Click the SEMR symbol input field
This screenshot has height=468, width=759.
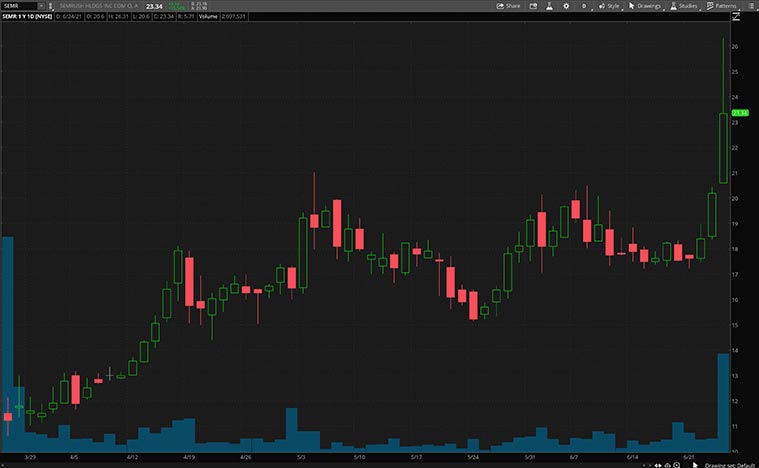[19, 6]
